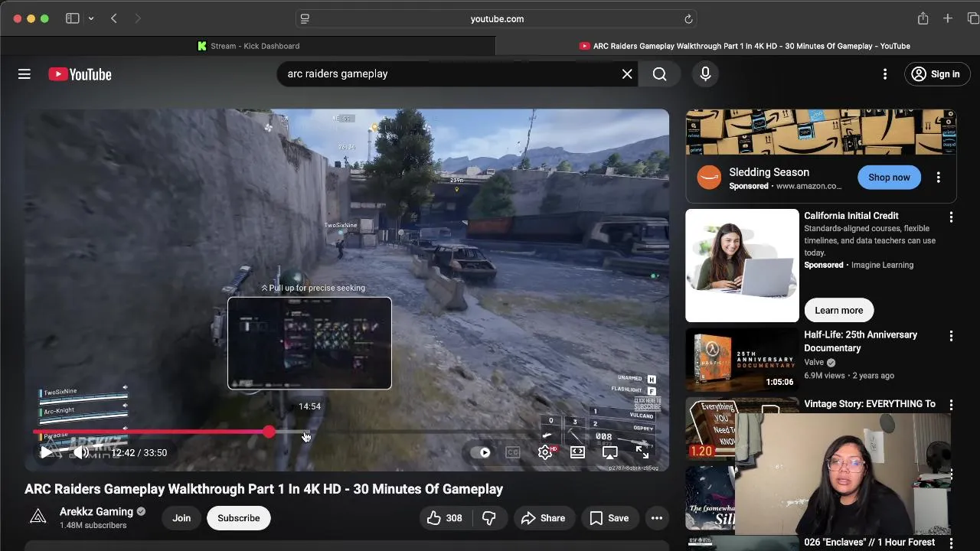This screenshot has width=980, height=551.
Task: Mute the video with the speaker icon
Action: pos(81,452)
